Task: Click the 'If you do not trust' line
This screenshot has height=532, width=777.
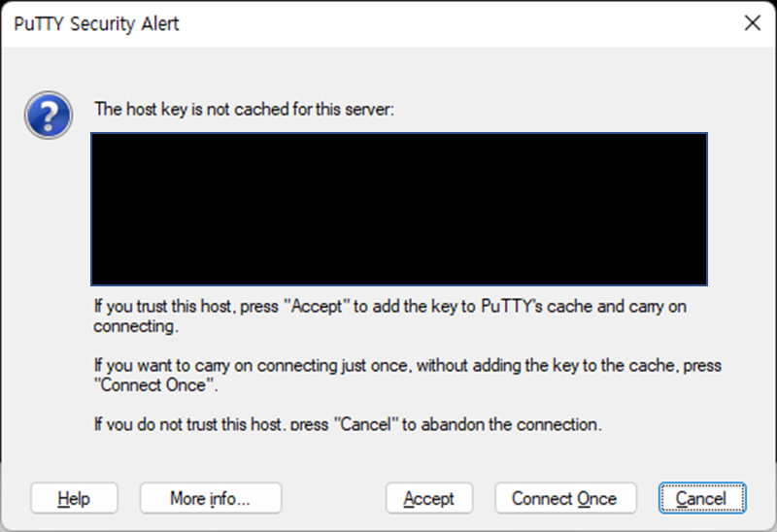Action: tap(348, 424)
